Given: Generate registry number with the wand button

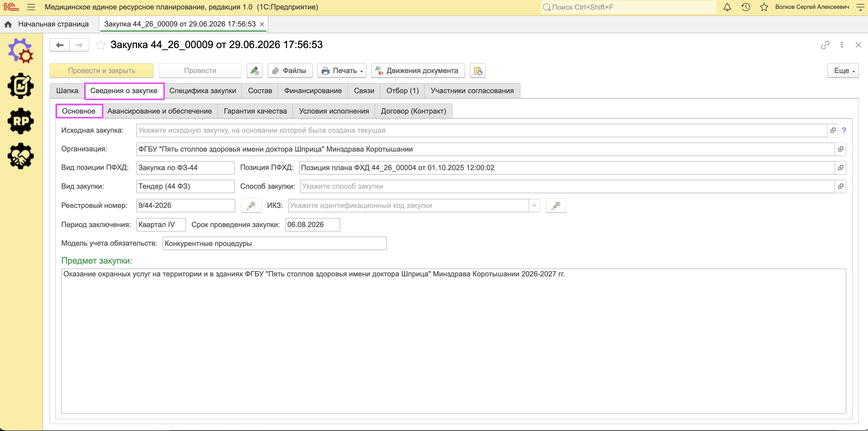Looking at the screenshot, I should click(251, 205).
